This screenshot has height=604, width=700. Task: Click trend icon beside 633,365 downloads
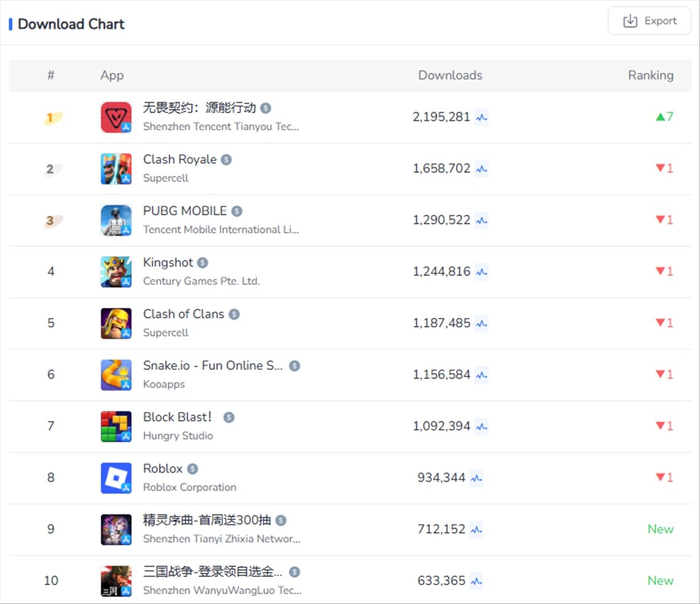[x=476, y=581]
